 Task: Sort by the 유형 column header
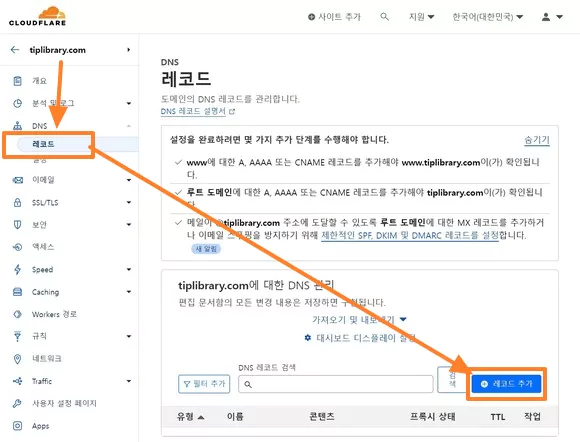(190, 417)
